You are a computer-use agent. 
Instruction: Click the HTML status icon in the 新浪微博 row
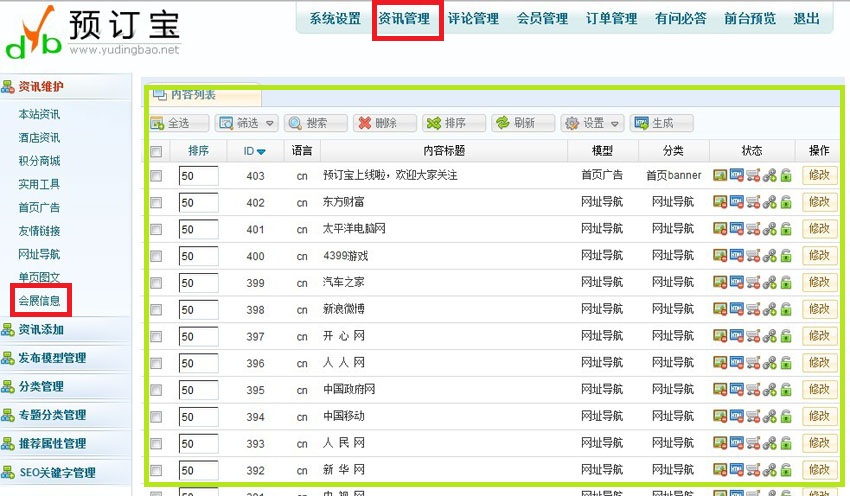coord(736,310)
